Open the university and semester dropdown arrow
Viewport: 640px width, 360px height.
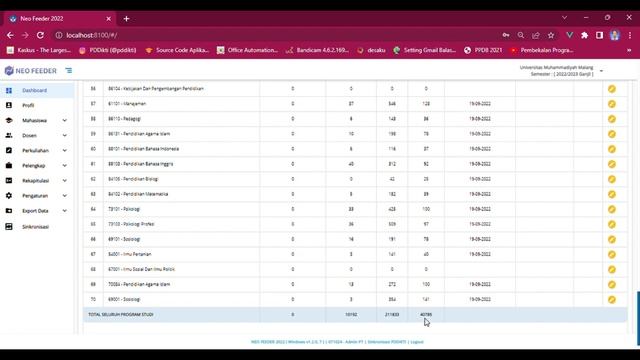click(x=601, y=71)
